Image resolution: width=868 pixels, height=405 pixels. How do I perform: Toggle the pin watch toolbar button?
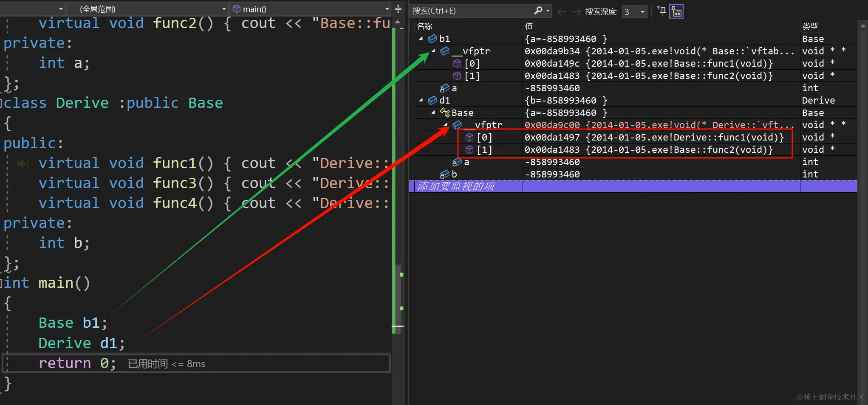click(x=662, y=11)
